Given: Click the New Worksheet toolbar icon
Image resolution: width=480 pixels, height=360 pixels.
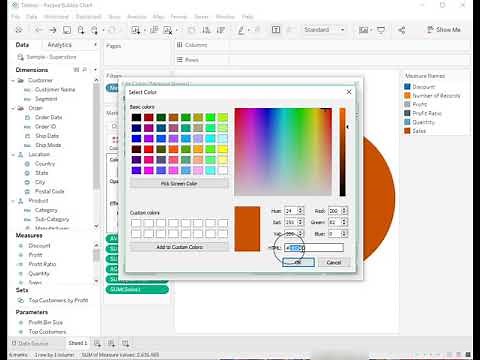Looking at the screenshot, I should 135,30.
